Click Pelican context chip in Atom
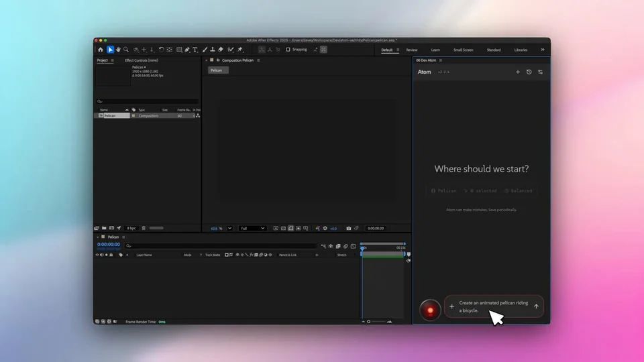Image resolution: width=644 pixels, height=362 pixels. 443,191
